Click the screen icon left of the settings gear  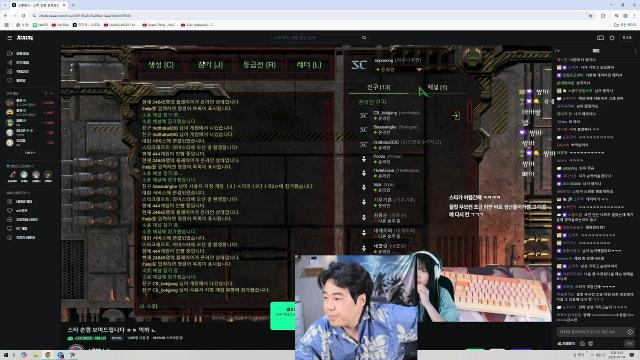600,38
